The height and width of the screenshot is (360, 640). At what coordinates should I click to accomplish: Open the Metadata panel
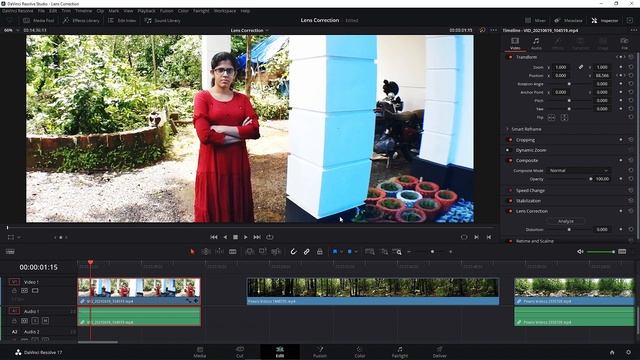(x=568, y=20)
